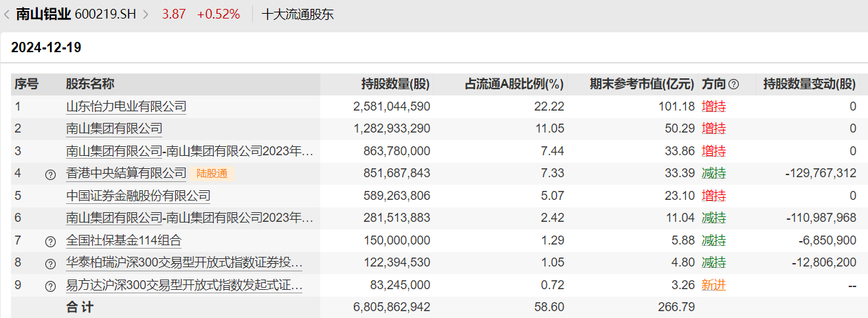This screenshot has width=868, height=318.
Task: Sort by 占流通A股比例(%) column header
Action: pos(515,84)
